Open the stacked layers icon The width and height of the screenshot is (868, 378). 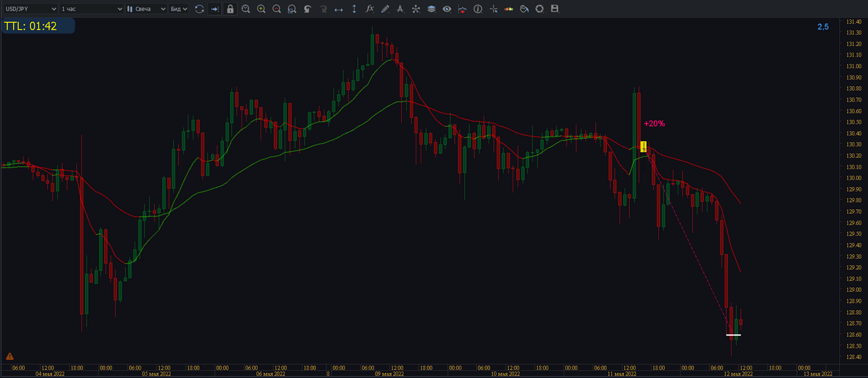click(x=431, y=9)
